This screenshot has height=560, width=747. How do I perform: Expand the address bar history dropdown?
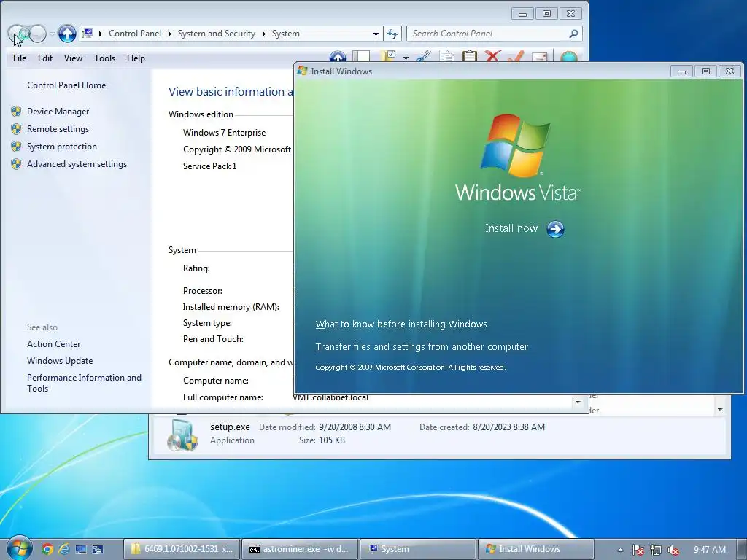tap(376, 34)
